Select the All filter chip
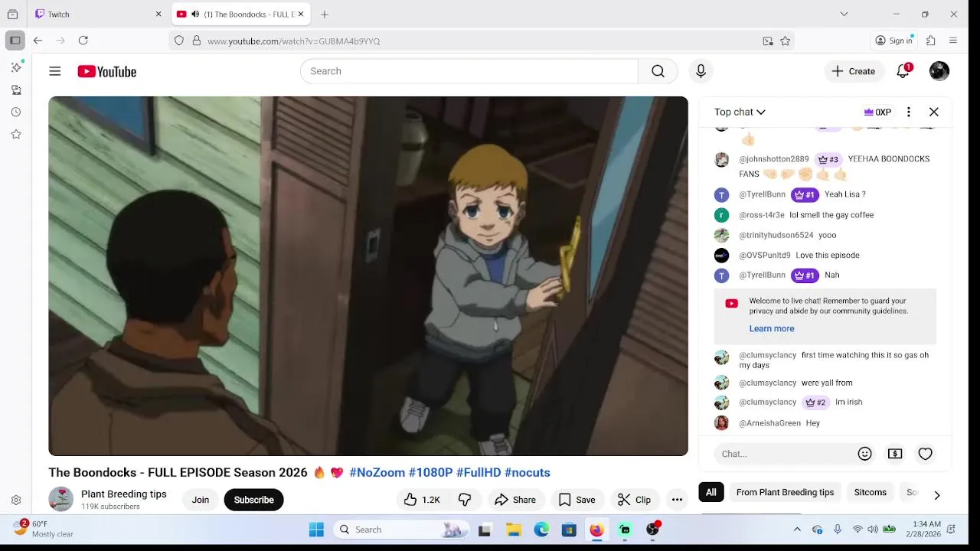Viewport: 980px width, 551px height. point(711,492)
